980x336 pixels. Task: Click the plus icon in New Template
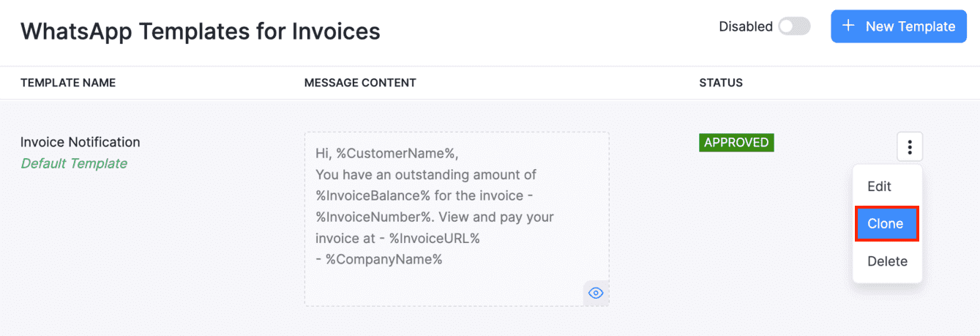848,26
